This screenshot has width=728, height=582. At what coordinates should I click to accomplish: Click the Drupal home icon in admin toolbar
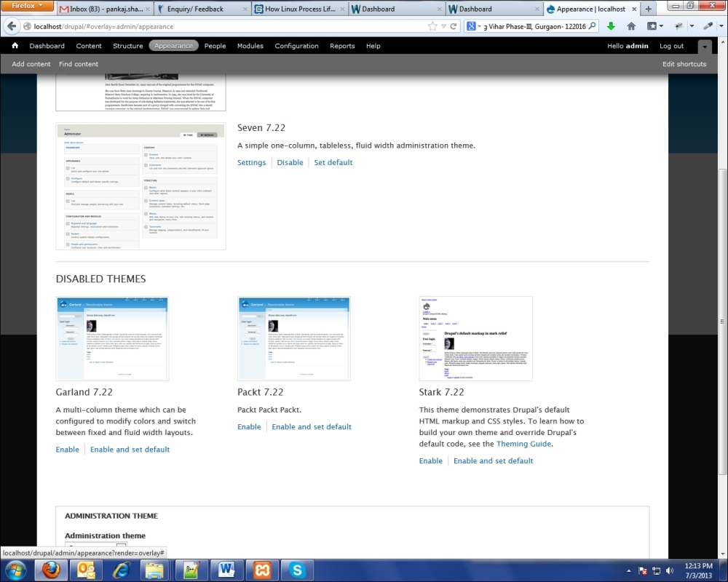[15, 46]
